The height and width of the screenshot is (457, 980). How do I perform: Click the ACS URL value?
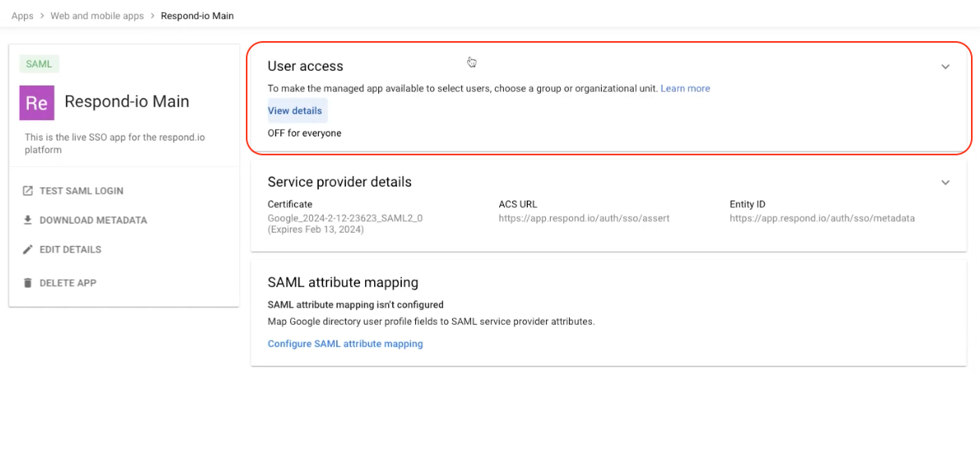(x=584, y=219)
